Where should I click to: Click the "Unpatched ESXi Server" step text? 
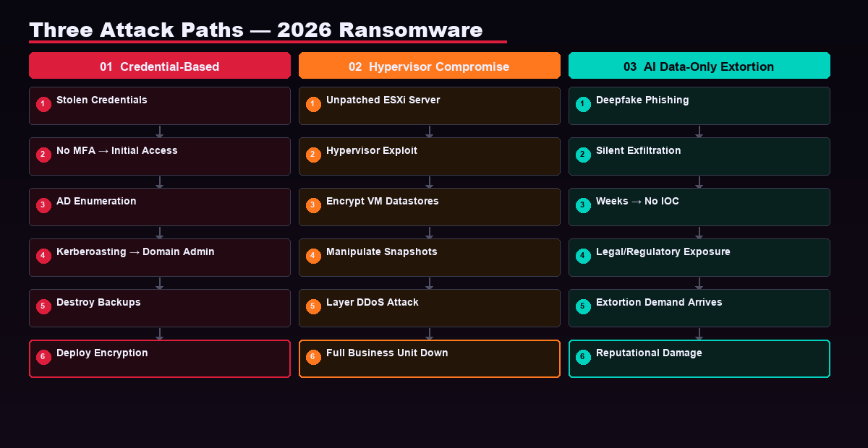pyautogui.click(x=383, y=100)
